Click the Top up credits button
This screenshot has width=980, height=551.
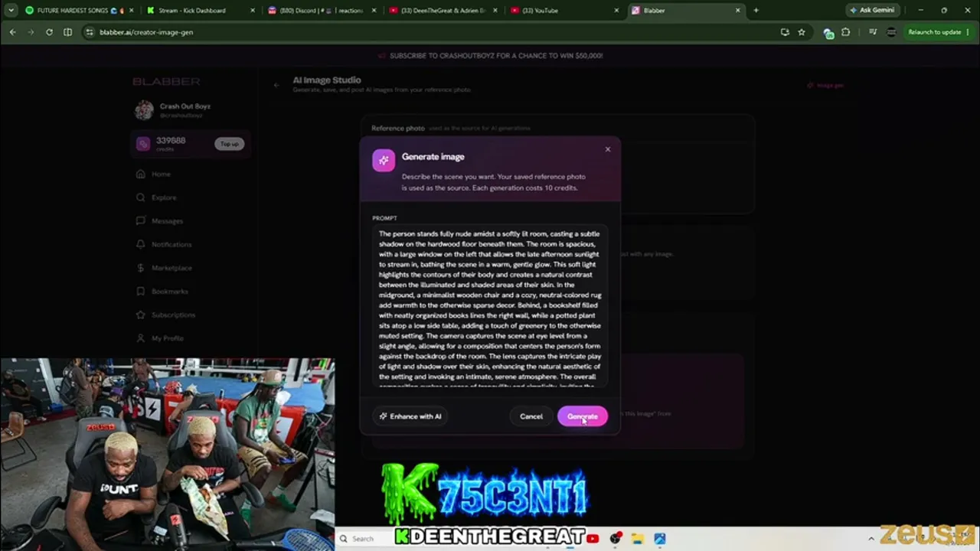pyautogui.click(x=230, y=144)
